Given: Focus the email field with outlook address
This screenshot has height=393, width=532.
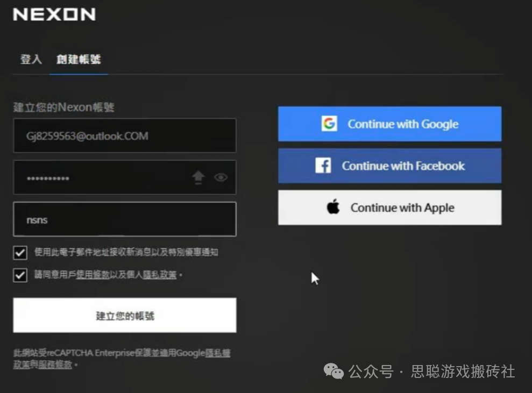Looking at the screenshot, I should [124, 135].
